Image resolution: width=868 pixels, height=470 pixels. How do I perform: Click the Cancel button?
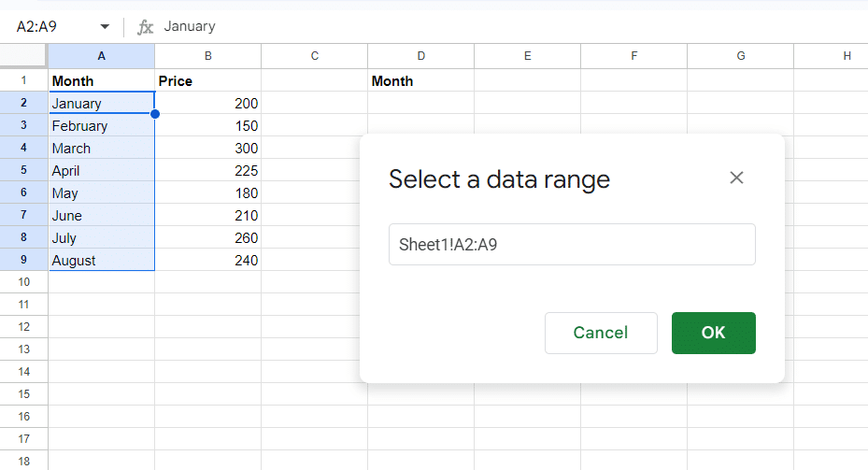pos(600,333)
